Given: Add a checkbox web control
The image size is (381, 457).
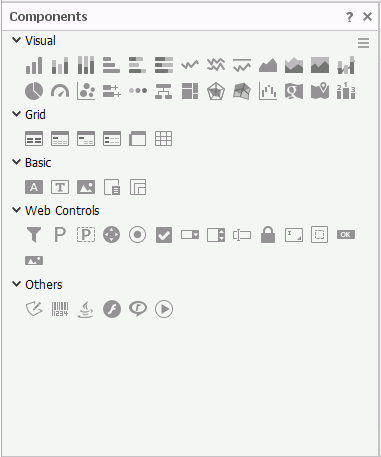Looking at the screenshot, I should tap(164, 235).
